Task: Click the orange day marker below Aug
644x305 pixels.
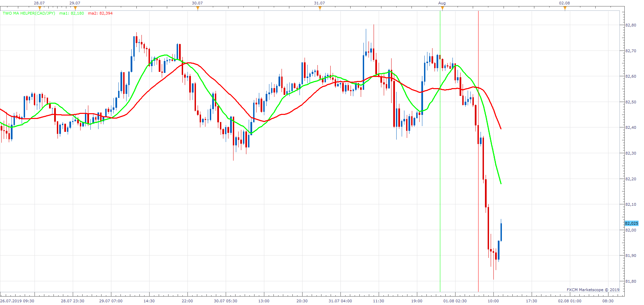Action: coord(442,8)
